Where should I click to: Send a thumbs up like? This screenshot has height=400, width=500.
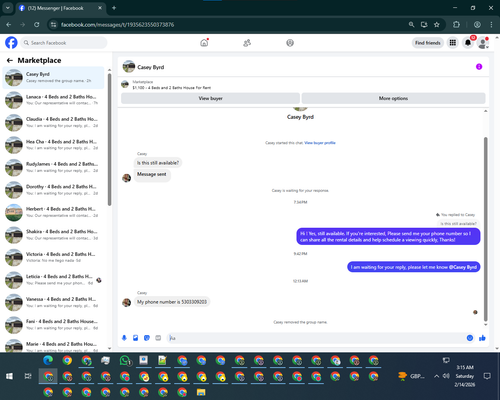(x=482, y=338)
